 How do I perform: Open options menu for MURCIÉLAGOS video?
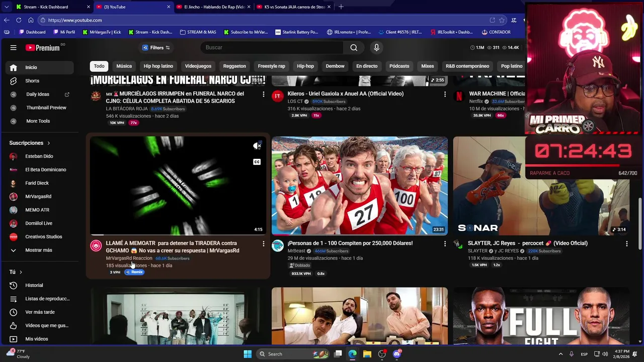point(263,95)
